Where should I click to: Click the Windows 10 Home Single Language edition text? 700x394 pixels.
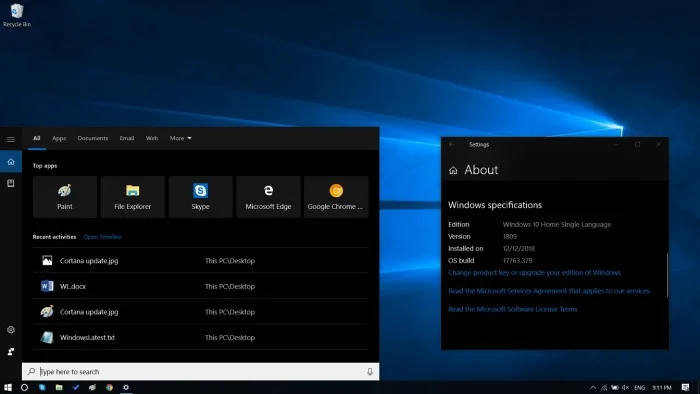(557, 224)
